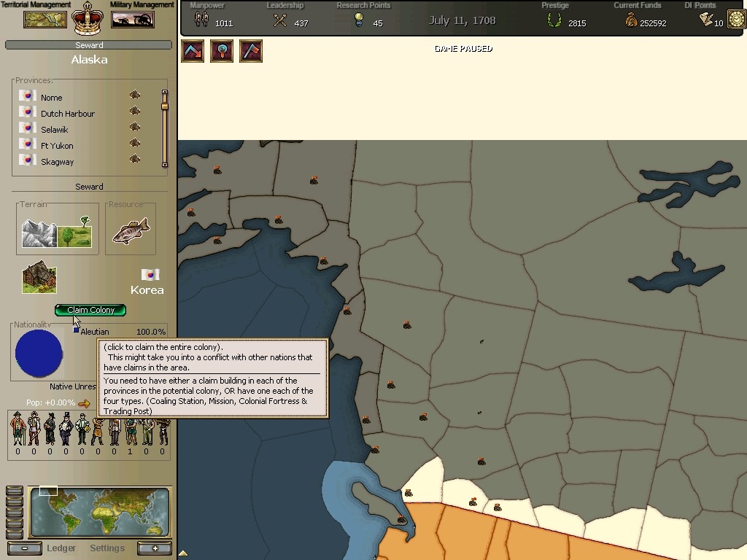The height and width of the screenshot is (560, 747).
Task: Click the forest terrain icon
Action: (x=75, y=232)
